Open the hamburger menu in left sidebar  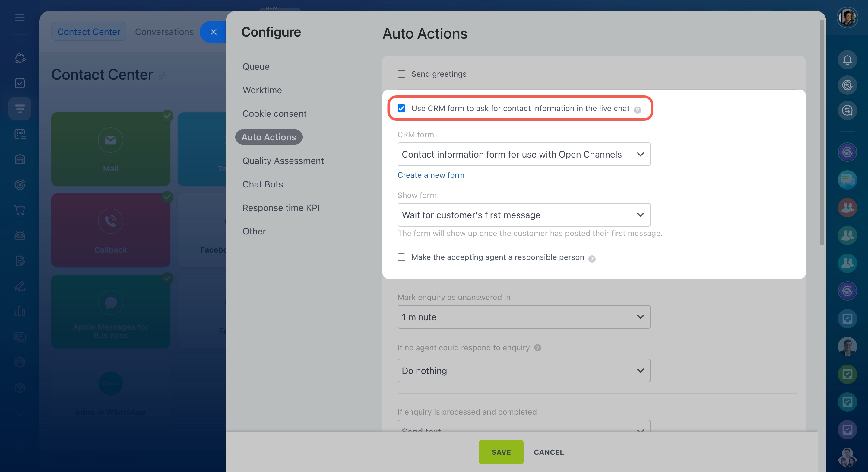coord(20,18)
